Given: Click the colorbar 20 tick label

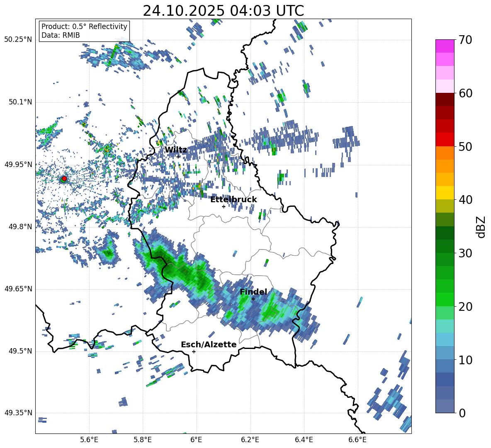Looking at the screenshot, I should point(466,307).
